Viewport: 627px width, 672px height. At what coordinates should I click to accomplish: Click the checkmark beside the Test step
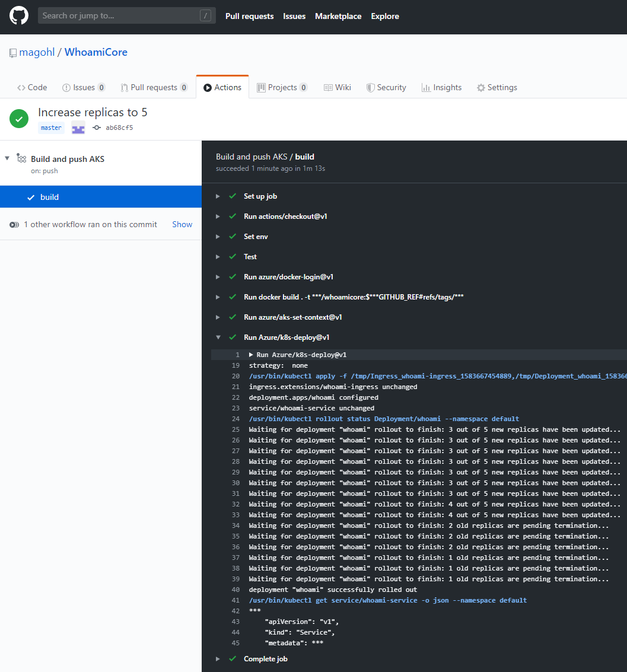[x=232, y=256]
